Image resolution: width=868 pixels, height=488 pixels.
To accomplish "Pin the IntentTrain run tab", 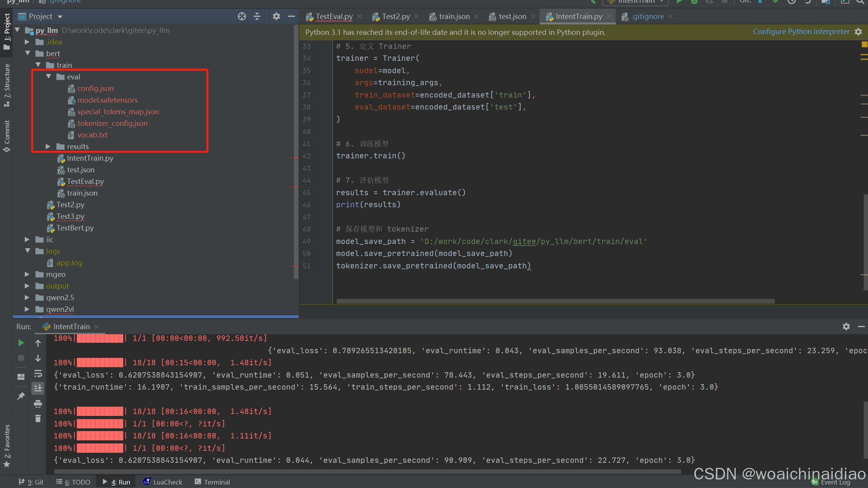I will pos(21,396).
